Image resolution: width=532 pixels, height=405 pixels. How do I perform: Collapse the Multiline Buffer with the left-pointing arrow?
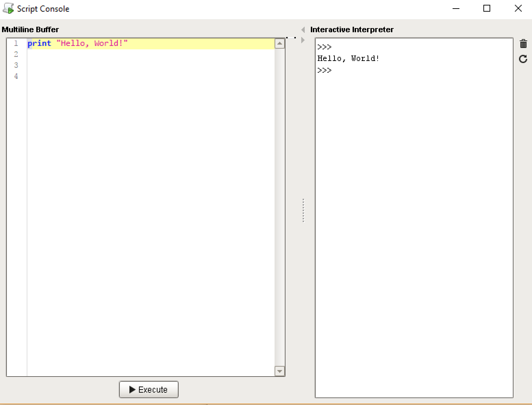coord(303,30)
